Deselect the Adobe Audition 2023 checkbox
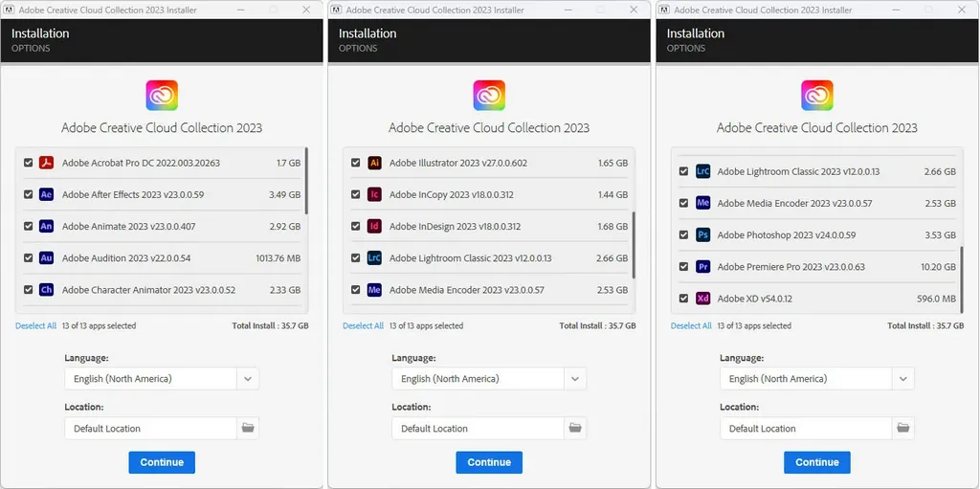Viewport: 980px width, 489px height. 28,257
